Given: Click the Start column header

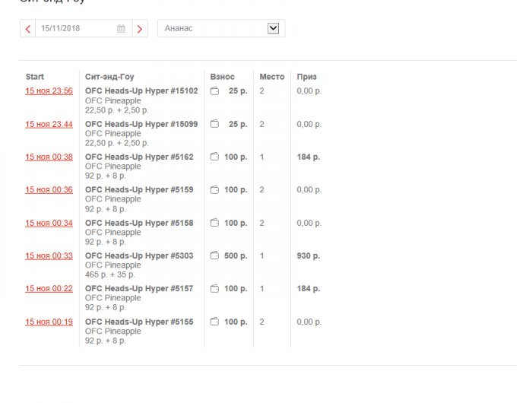Looking at the screenshot, I should (35, 77).
